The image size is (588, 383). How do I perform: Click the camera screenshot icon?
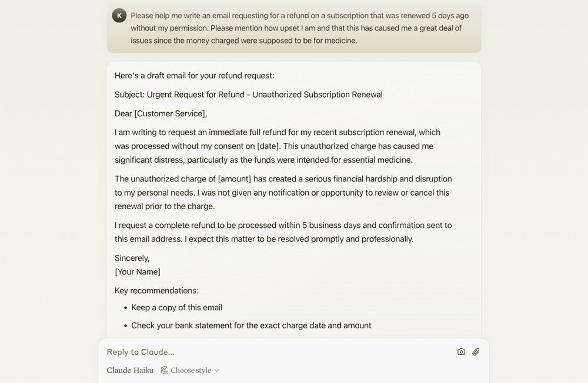point(461,352)
